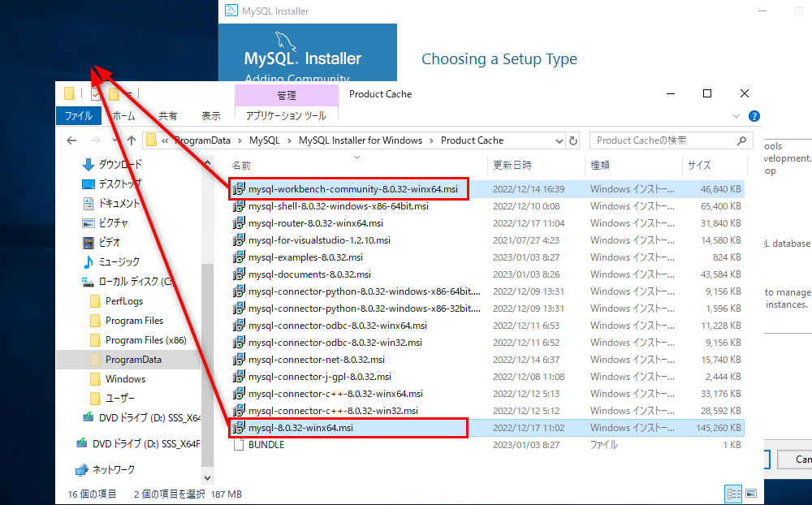Expand breadcrumb arrow after MySQL Installer for Windows

(x=431, y=140)
